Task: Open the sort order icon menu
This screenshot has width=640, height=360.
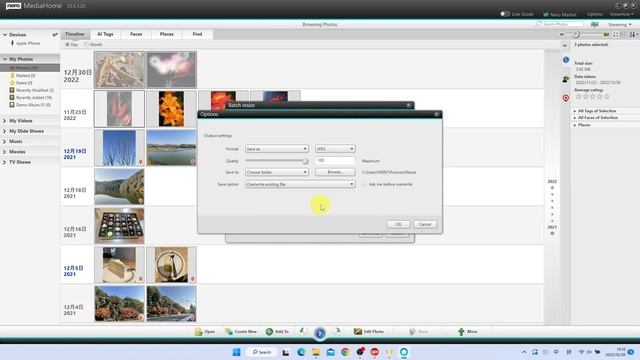Action: [x=633, y=35]
